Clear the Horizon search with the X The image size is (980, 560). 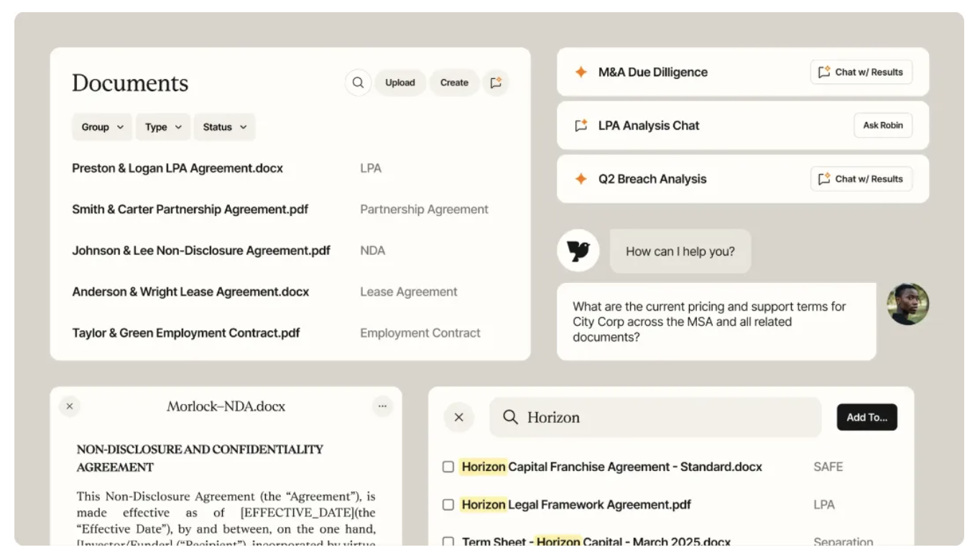[459, 417]
